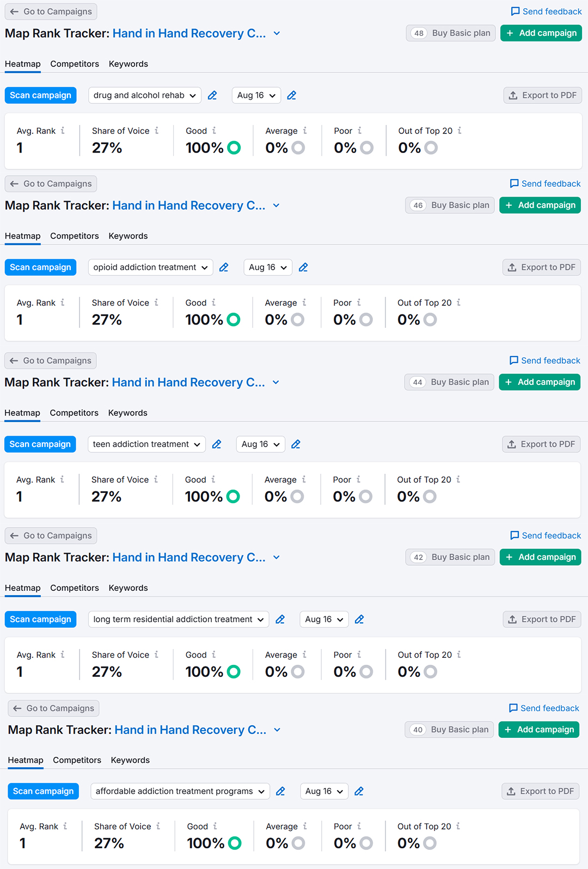
Task: Switch to the topmost Competitors tab
Action: coord(75,64)
